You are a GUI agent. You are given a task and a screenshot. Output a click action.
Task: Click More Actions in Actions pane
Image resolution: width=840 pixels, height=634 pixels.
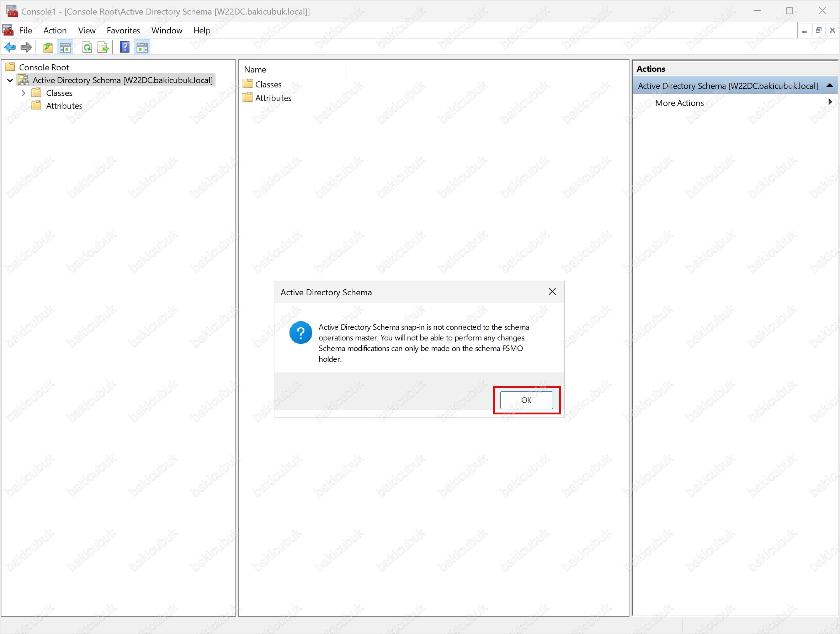679,103
